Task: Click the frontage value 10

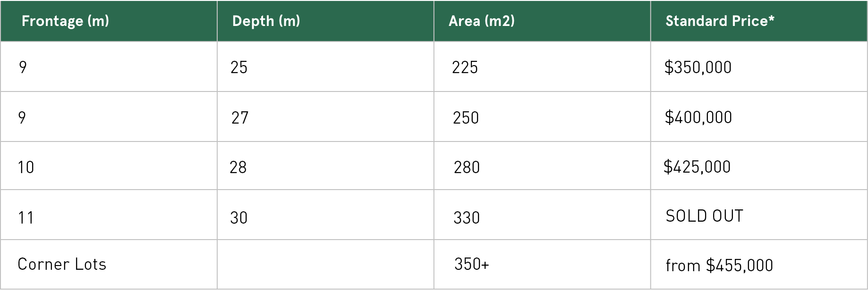Action: pos(26,167)
